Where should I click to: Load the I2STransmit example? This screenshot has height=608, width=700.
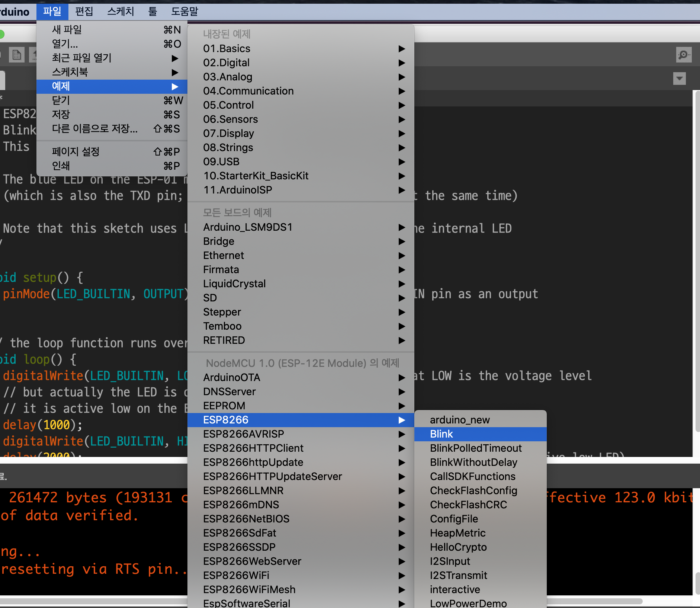tap(481, 576)
